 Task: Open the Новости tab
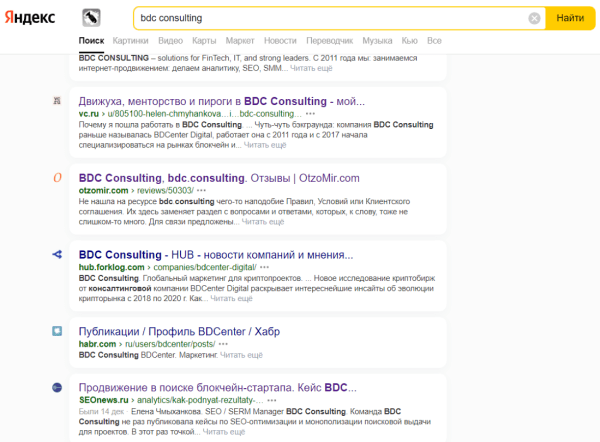[x=280, y=41]
